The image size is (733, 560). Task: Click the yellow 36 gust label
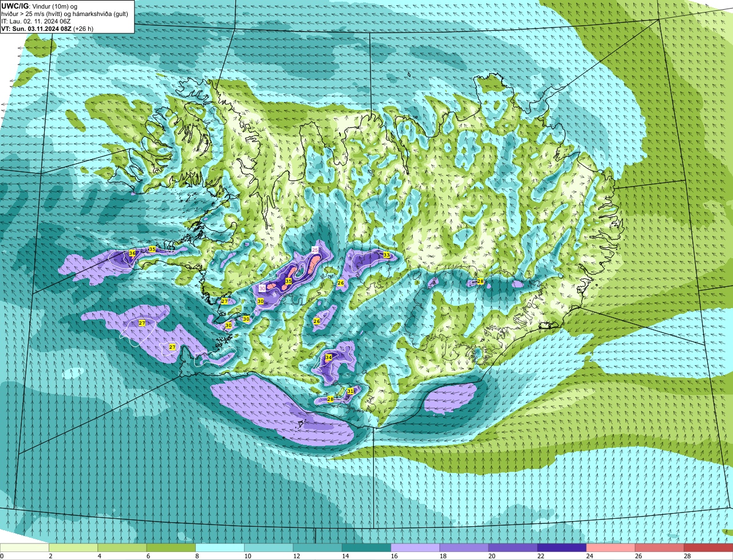coord(132,253)
